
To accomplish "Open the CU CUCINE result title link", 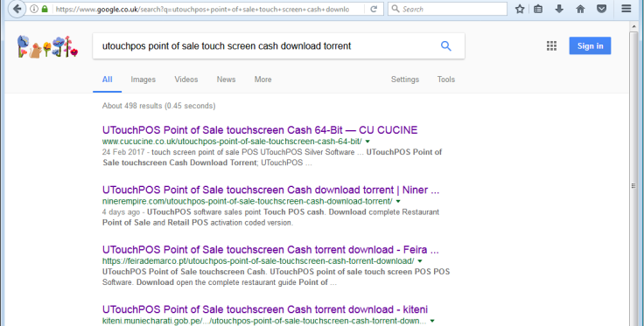I will point(260,130).
